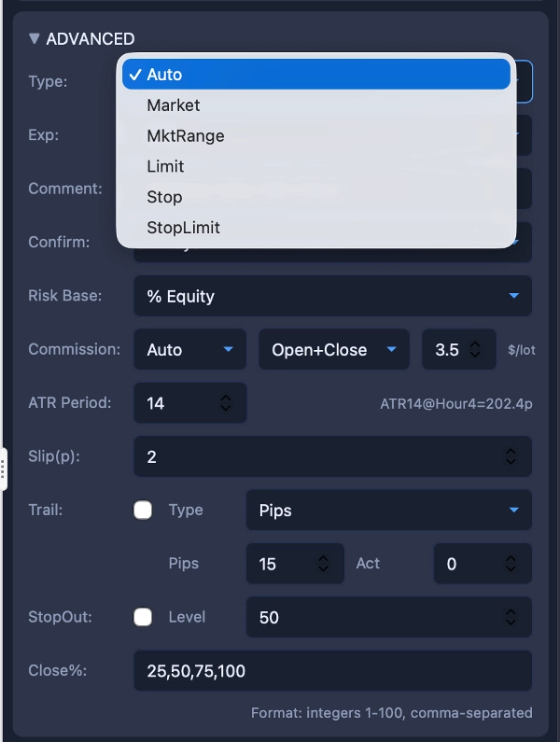560x742 pixels.
Task: Click the StopOut Level stepper arrows
Action: [x=511, y=617]
